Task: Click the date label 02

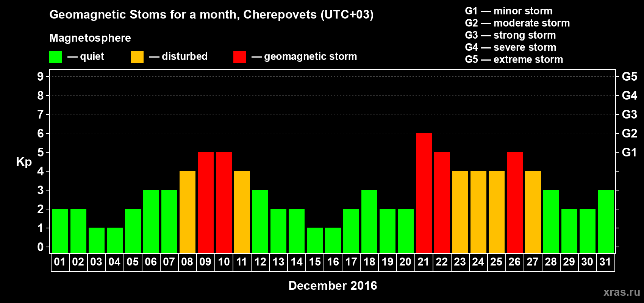Action: (x=78, y=262)
